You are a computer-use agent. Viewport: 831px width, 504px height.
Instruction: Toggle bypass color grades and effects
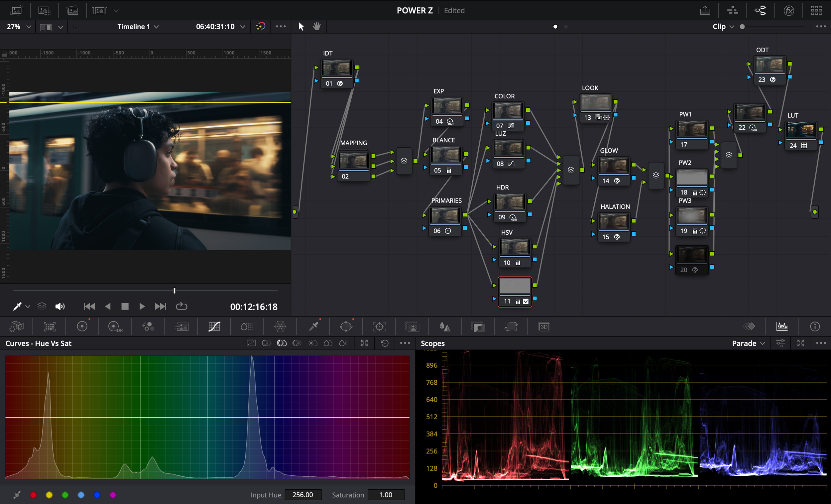[260, 26]
